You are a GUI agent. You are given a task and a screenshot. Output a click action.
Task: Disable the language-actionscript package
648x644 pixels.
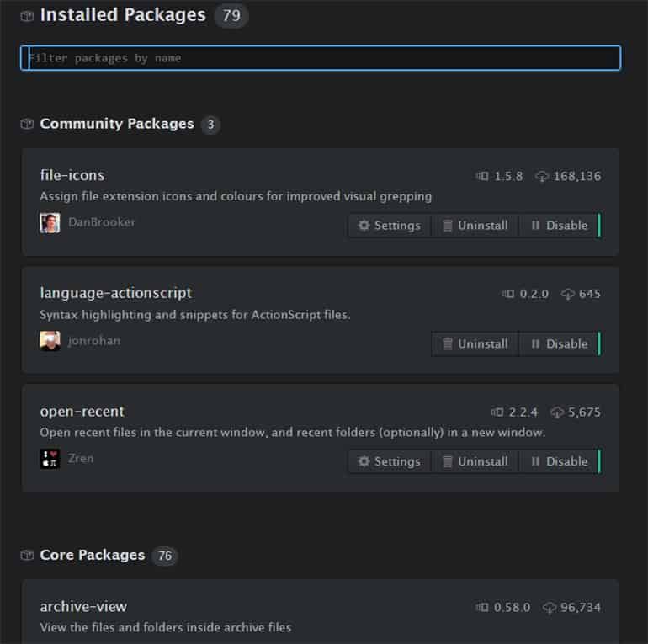pos(560,344)
